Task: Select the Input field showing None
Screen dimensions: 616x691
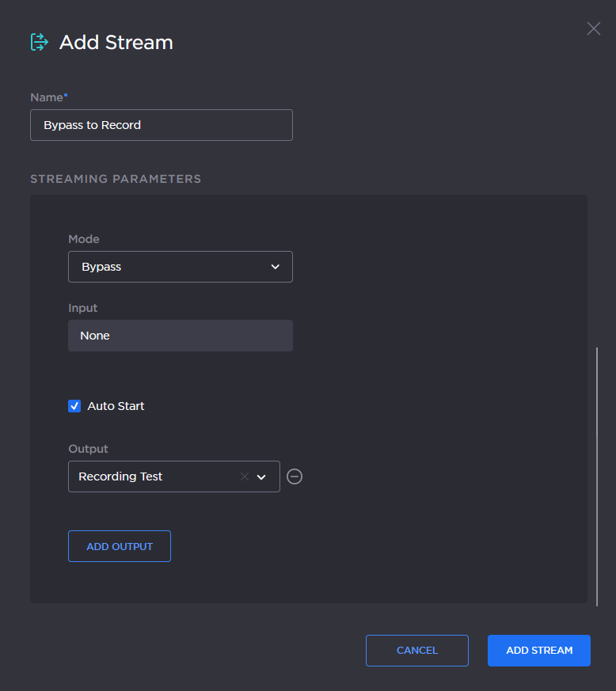Action: click(180, 336)
